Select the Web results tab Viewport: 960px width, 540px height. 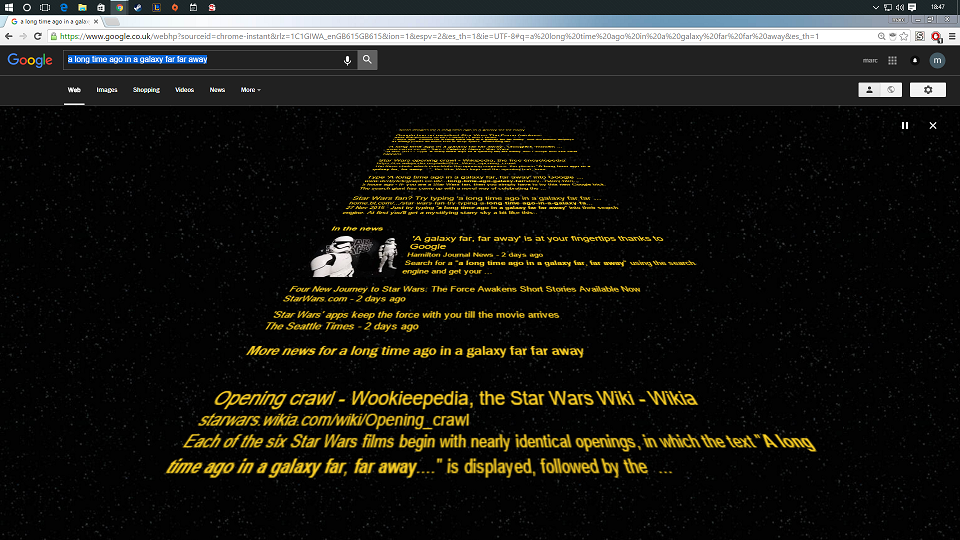(x=74, y=90)
